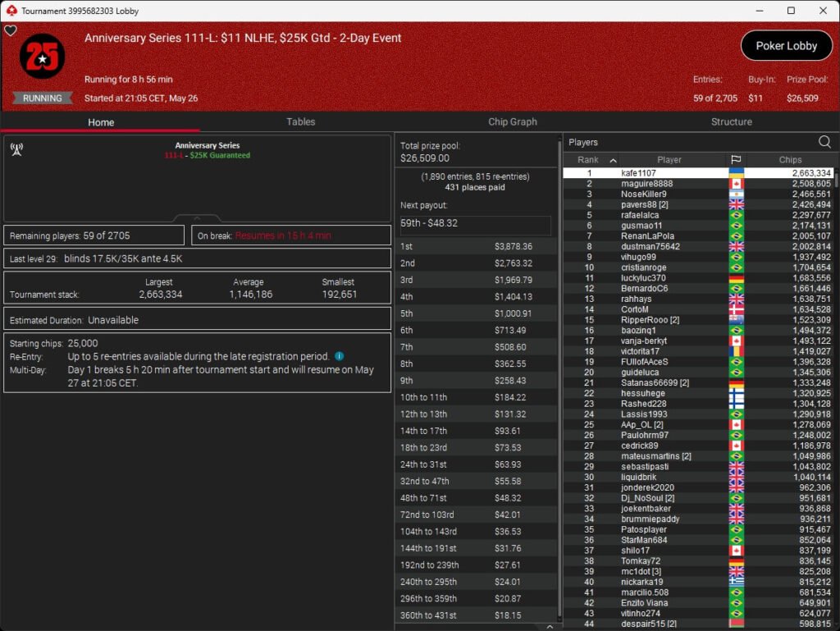
Task: Click Largest stack value 2,663,334
Action: point(161,294)
